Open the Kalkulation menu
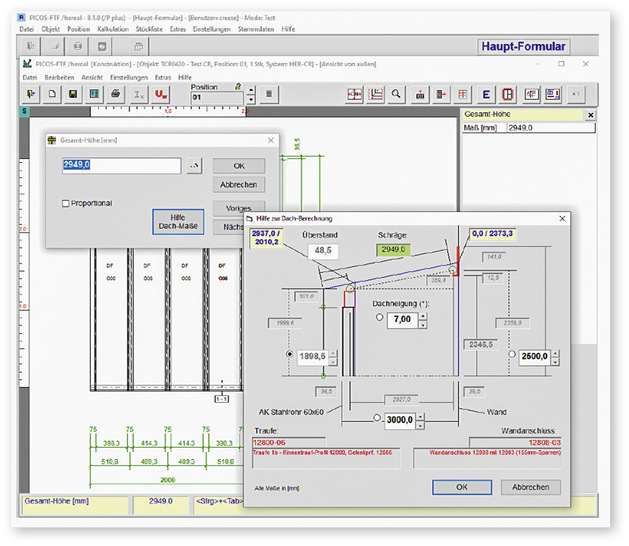The image size is (629, 546). [112, 28]
